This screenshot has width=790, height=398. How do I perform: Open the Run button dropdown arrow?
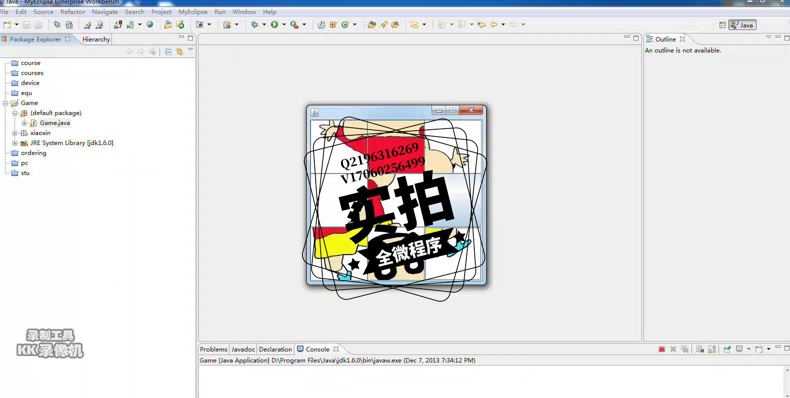(284, 25)
